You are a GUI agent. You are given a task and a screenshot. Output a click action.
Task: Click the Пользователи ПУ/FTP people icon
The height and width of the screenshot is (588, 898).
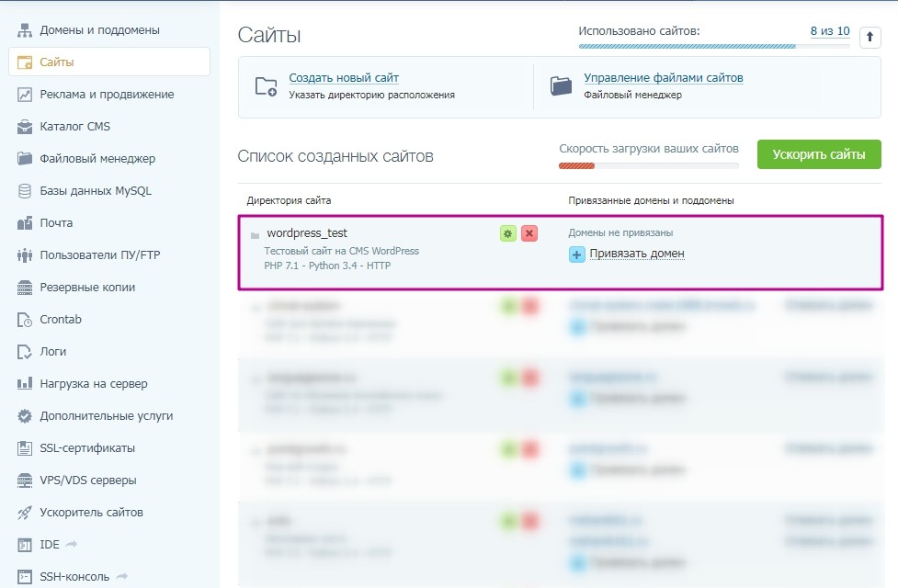click(x=25, y=254)
